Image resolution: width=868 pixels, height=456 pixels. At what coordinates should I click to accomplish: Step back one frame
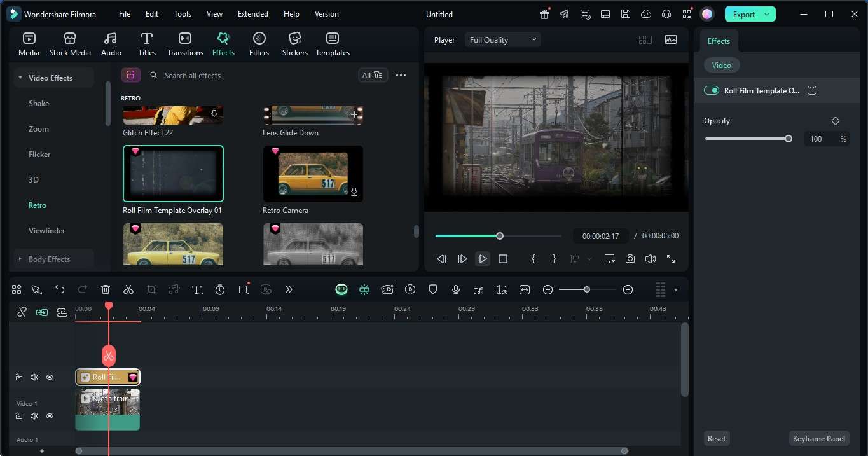coord(441,259)
